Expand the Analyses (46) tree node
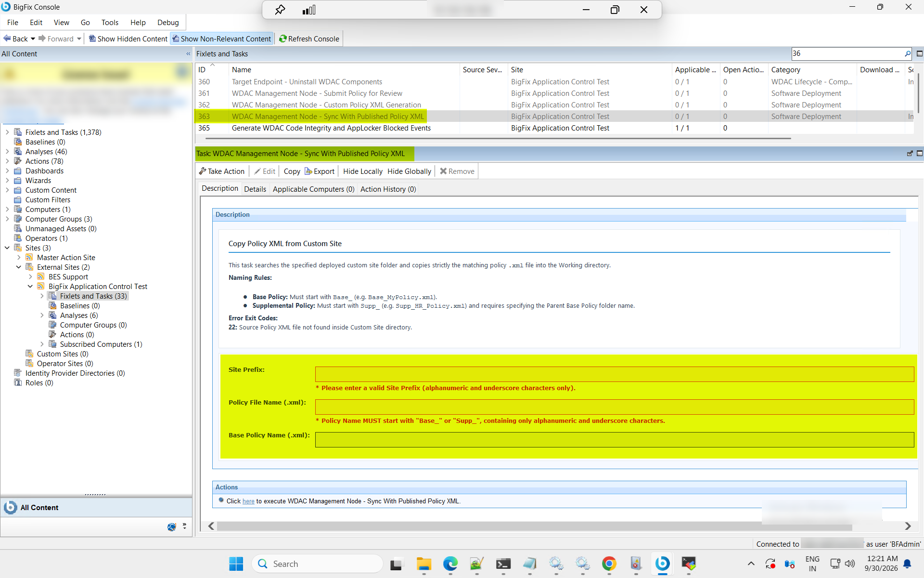The height and width of the screenshot is (578, 924). [7, 151]
